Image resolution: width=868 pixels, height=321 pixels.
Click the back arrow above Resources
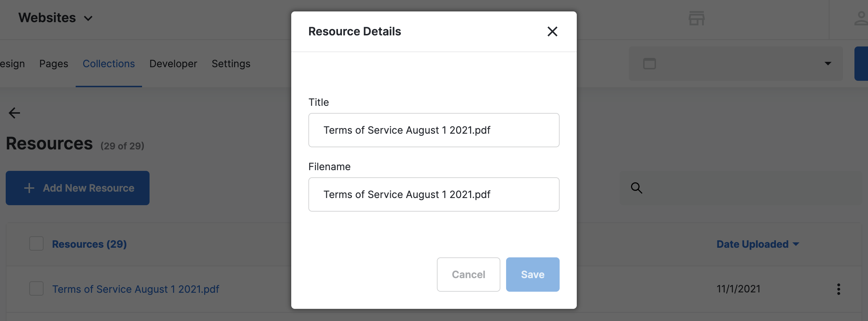[14, 113]
